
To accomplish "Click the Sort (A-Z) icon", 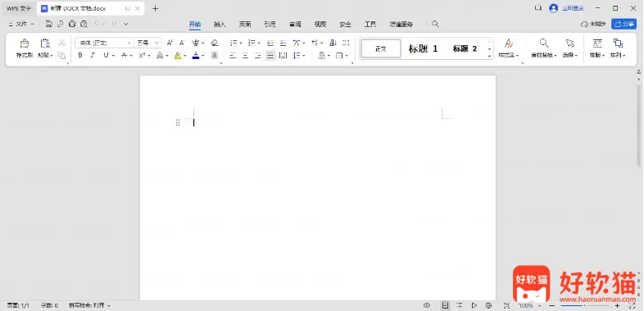I will click(333, 43).
